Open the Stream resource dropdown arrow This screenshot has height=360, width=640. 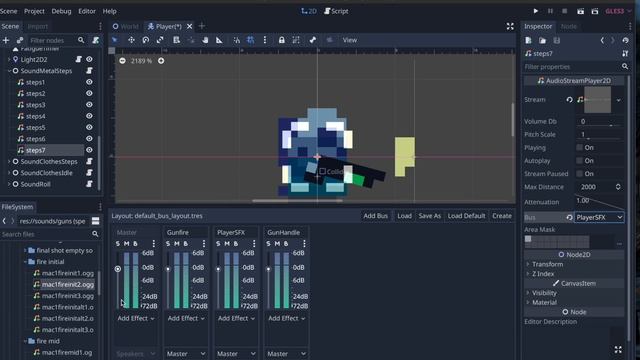[x=619, y=100]
